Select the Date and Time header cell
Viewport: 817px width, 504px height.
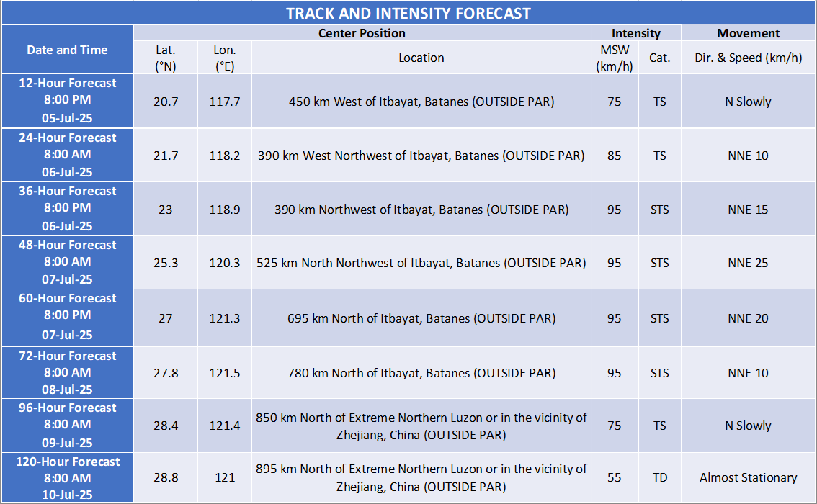[x=67, y=50]
